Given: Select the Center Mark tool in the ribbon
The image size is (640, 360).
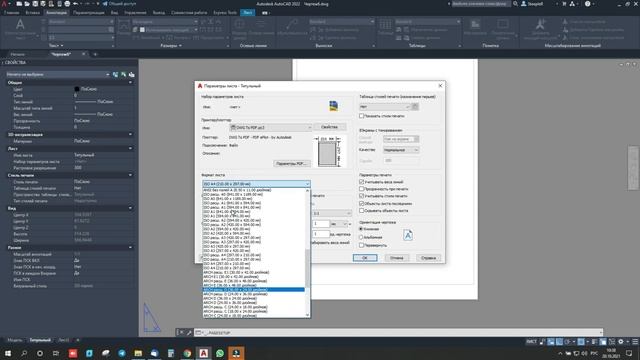Looking at the screenshot, I should point(239,29).
